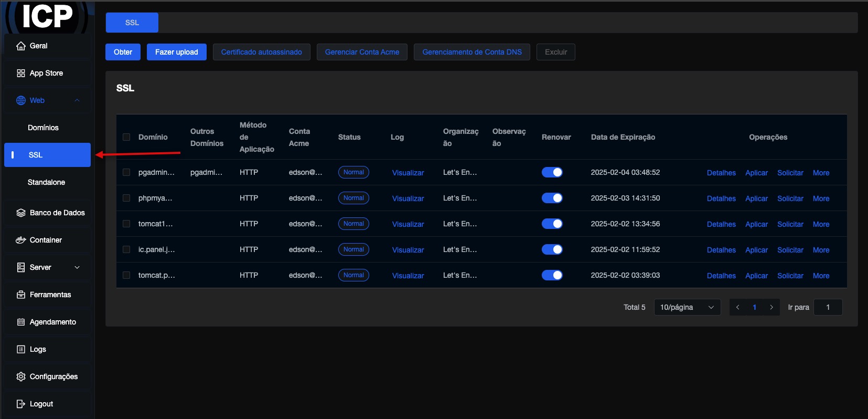
Task: Click Visualizar log for pgadmin row
Action: [408, 173]
